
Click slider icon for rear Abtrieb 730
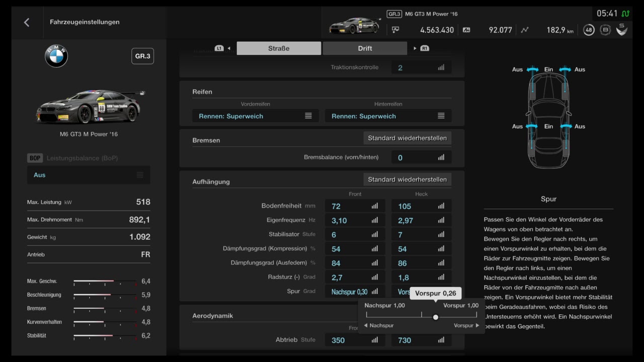441,340
